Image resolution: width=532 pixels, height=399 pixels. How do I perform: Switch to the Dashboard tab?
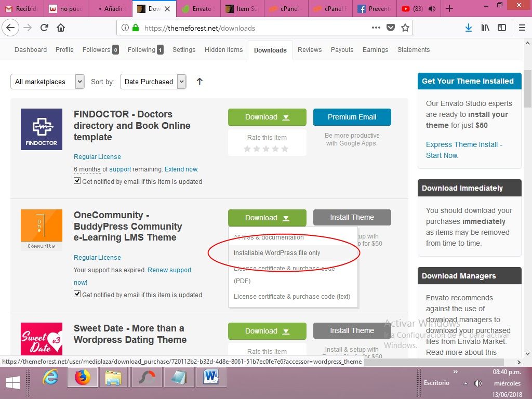pos(31,49)
